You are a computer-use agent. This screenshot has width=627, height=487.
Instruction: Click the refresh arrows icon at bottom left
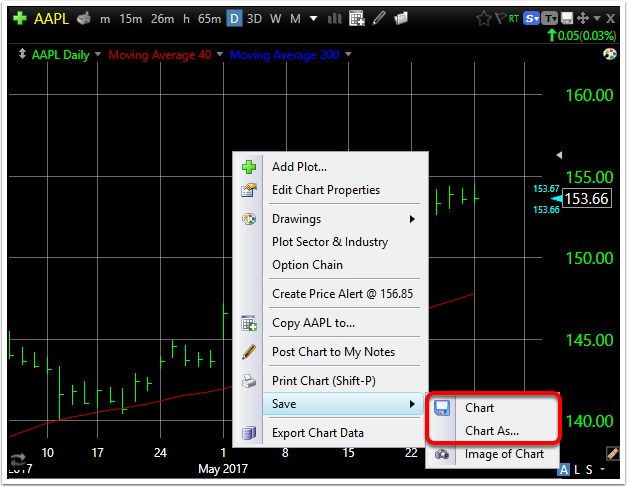click(18, 460)
